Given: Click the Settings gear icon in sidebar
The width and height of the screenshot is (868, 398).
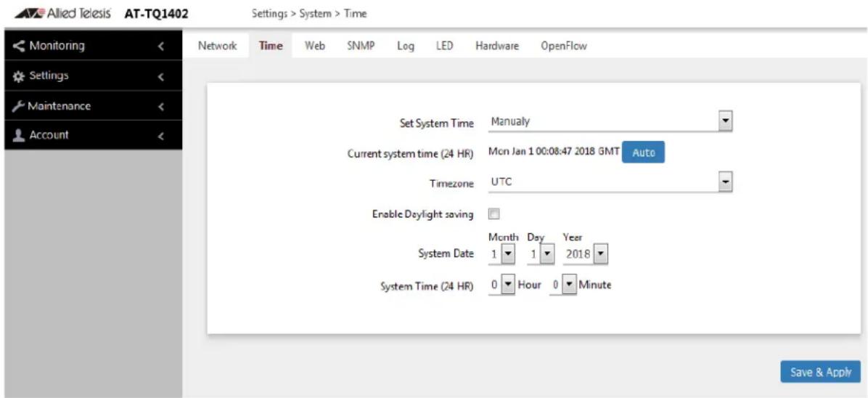Looking at the screenshot, I should pos(19,76).
